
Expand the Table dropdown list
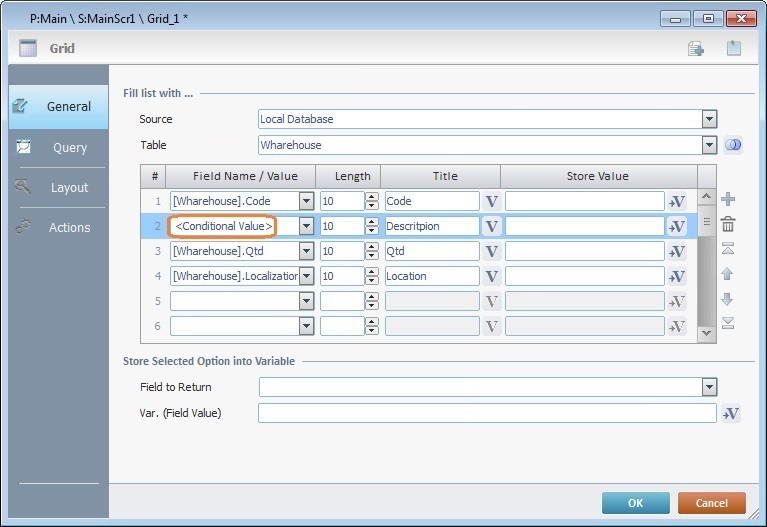(709, 145)
